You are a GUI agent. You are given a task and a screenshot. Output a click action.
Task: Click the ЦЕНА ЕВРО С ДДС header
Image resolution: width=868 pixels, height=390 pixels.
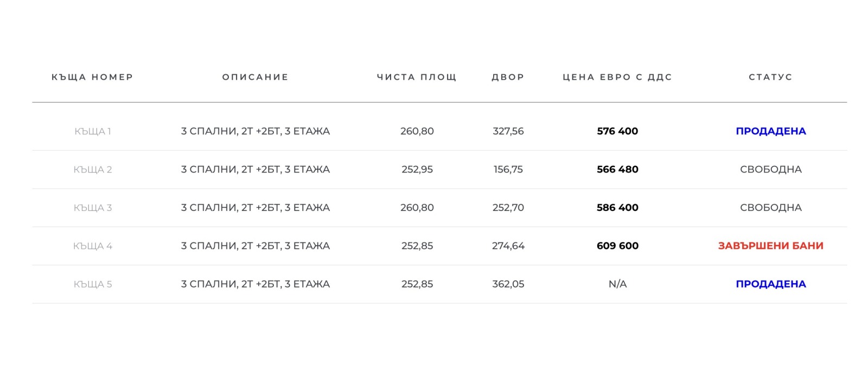pos(617,77)
